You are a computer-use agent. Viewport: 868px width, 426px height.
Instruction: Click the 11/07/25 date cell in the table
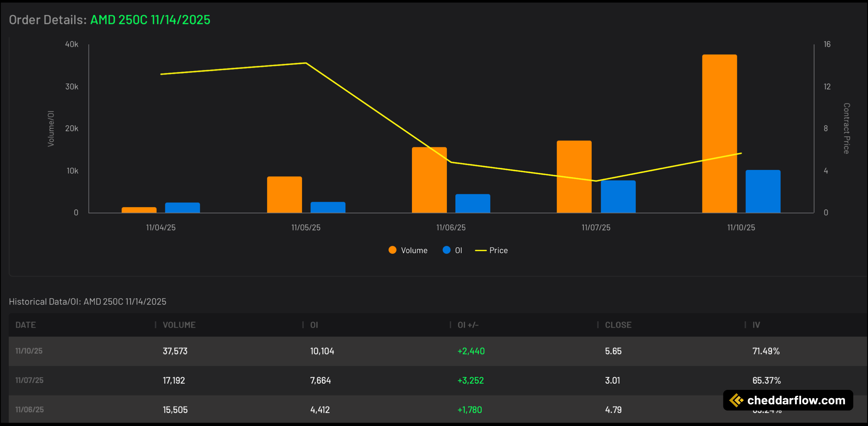[x=29, y=380]
